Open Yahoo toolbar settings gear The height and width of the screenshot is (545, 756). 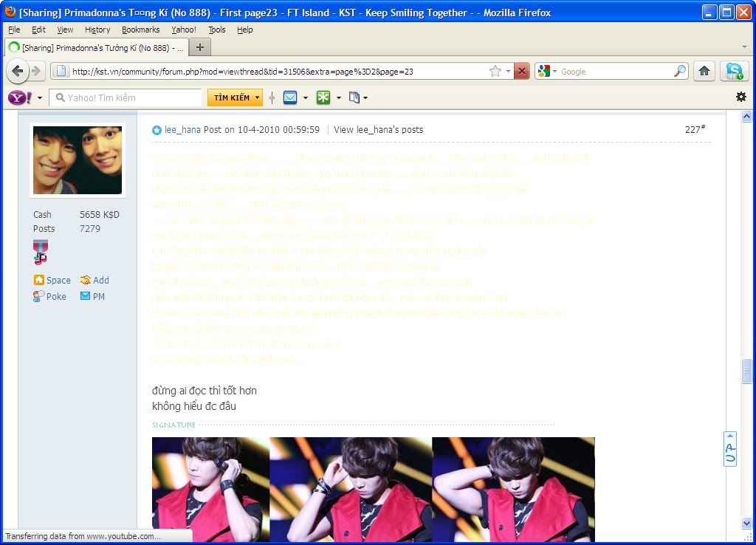point(741,97)
